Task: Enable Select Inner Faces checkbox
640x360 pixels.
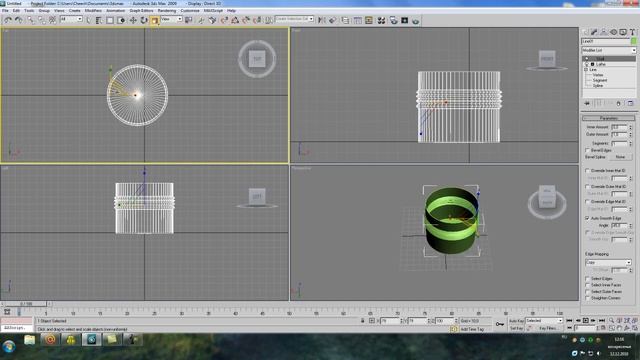Action: pyautogui.click(x=587, y=285)
